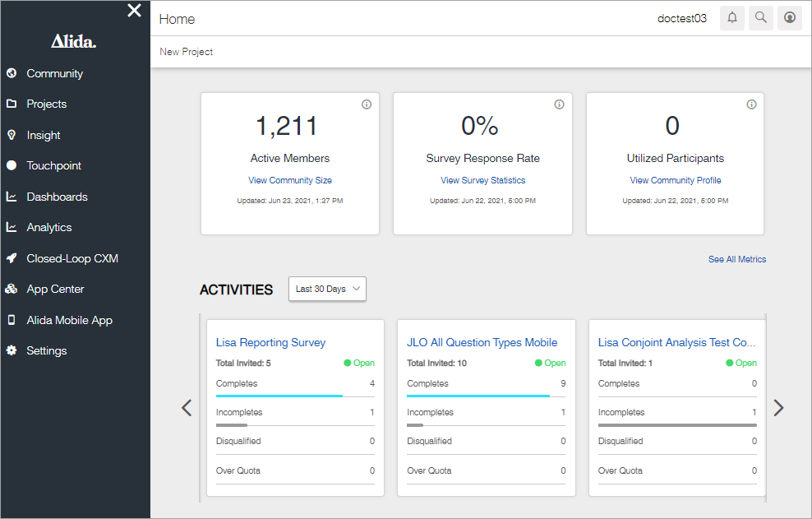Viewport: 812px width, 519px height.
Task: Click See All Metrics link
Action: coord(737,259)
